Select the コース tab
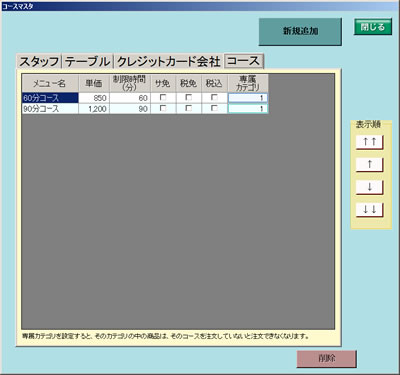This screenshot has width=400, height=375. tap(244, 61)
